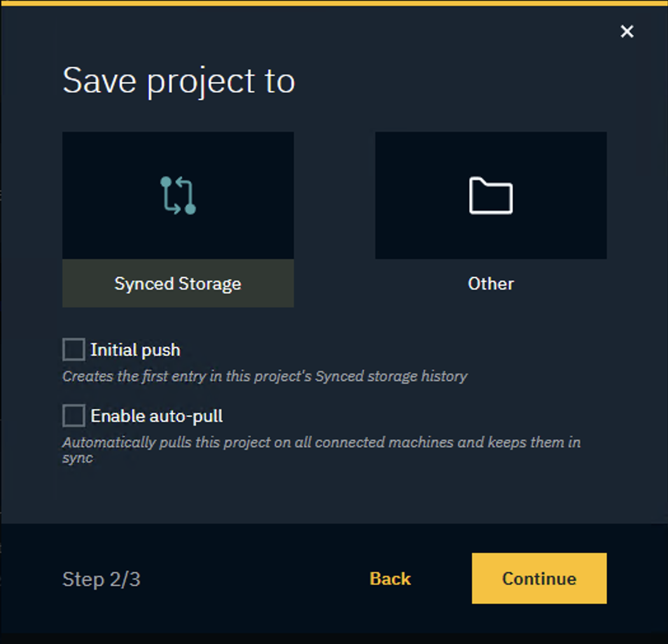This screenshot has width=668, height=644.
Task: Enable the Initial push checkbox
Action: tap(73, 349)
